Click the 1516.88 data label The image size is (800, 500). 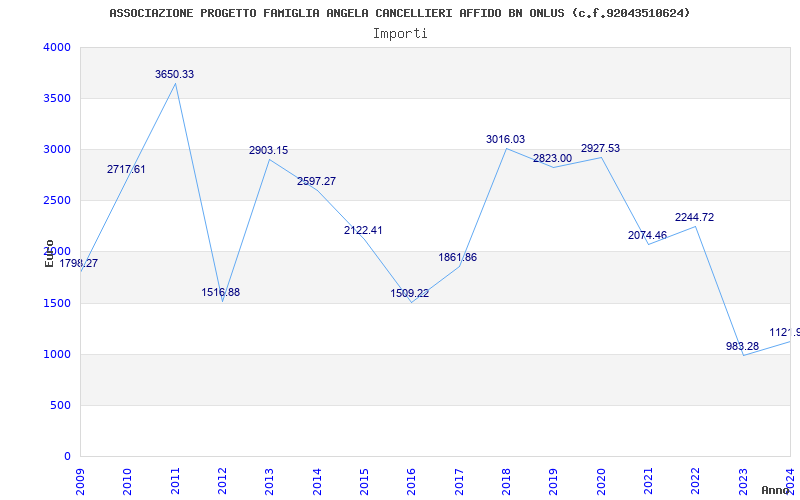[220, 292]
